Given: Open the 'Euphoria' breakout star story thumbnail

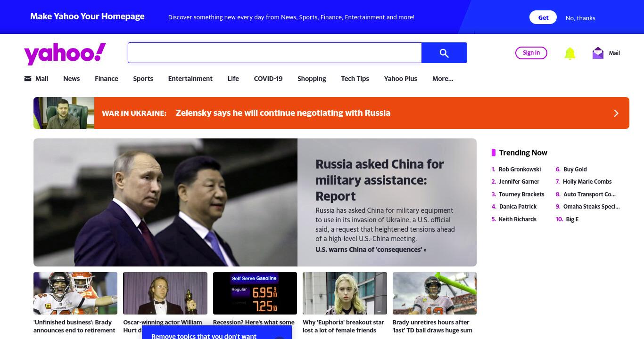Looking at the screenshot, I should (x=345, y=293).
